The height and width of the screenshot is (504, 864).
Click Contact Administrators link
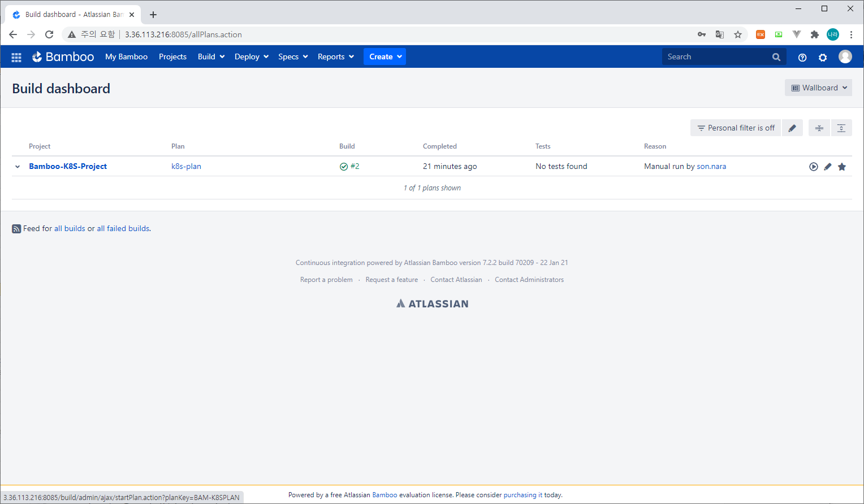[x=529, y=280]
